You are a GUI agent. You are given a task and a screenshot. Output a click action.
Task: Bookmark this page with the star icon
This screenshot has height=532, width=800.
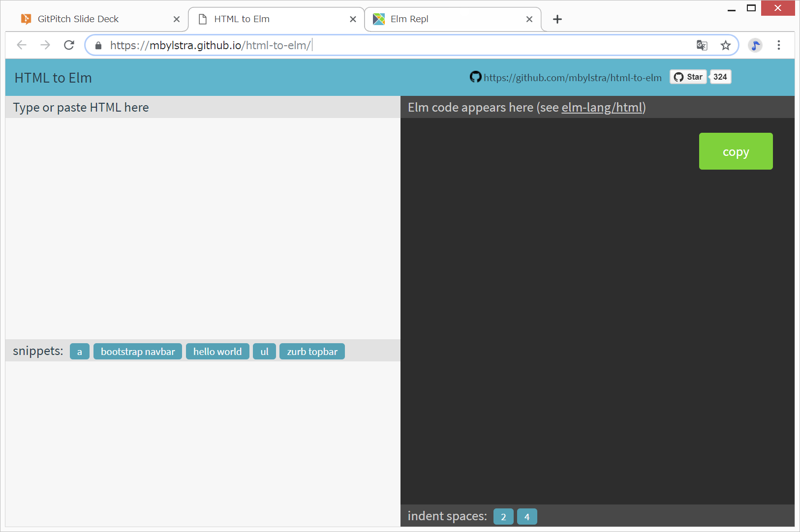pos(725,46)
